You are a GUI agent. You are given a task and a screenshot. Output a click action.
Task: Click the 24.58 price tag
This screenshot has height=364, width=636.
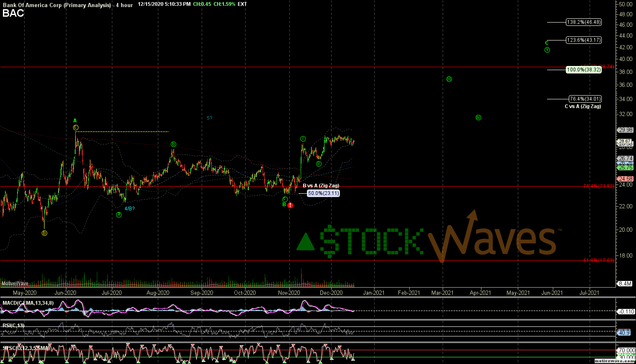626,179
